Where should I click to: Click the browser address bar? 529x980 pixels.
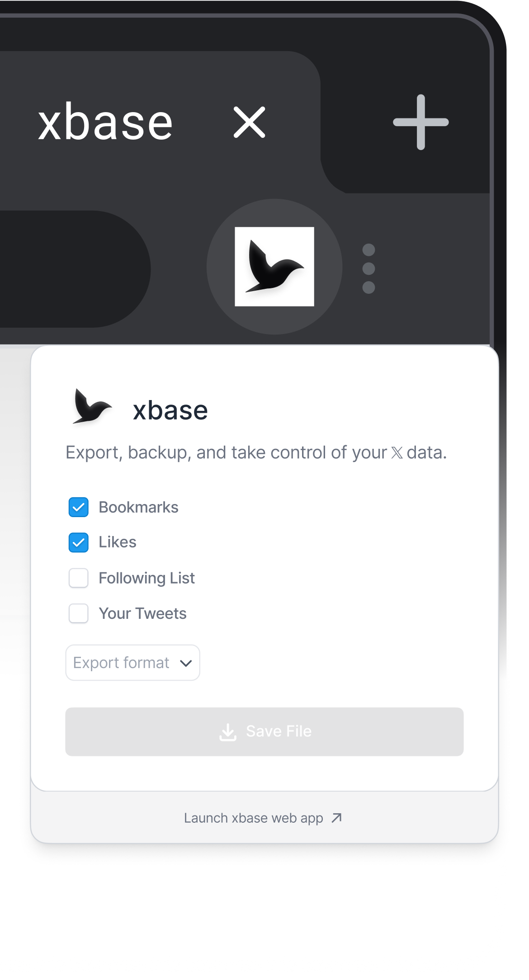tap(68, 269)
